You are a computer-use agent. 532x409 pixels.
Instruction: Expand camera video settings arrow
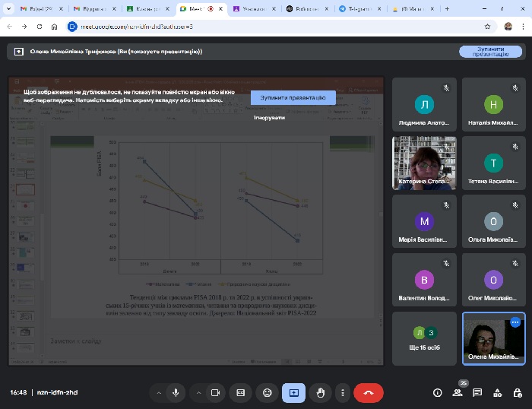[198, 392]
